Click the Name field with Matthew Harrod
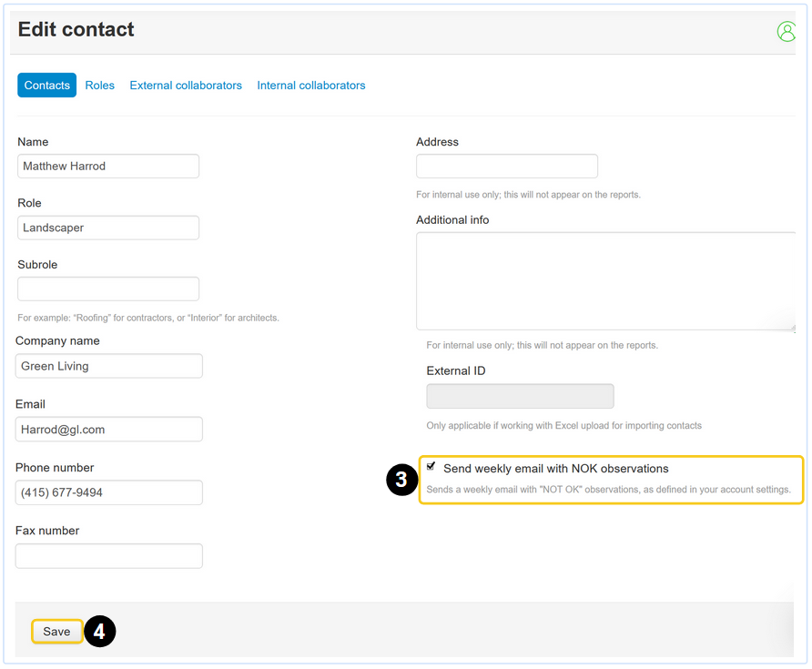 coord(108,167)
